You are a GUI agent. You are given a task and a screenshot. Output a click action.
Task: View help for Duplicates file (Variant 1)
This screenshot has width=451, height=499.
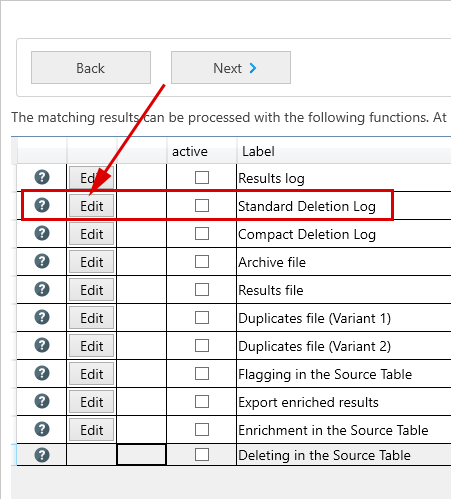pos(42,317)
